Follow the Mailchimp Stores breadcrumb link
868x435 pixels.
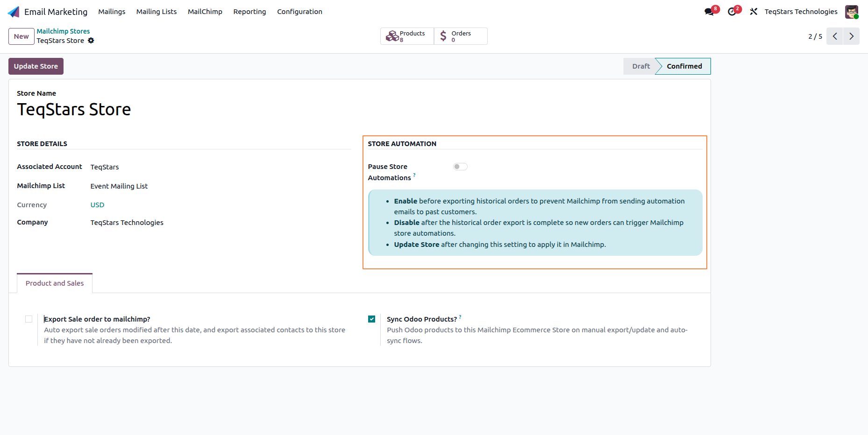[63, 31]
